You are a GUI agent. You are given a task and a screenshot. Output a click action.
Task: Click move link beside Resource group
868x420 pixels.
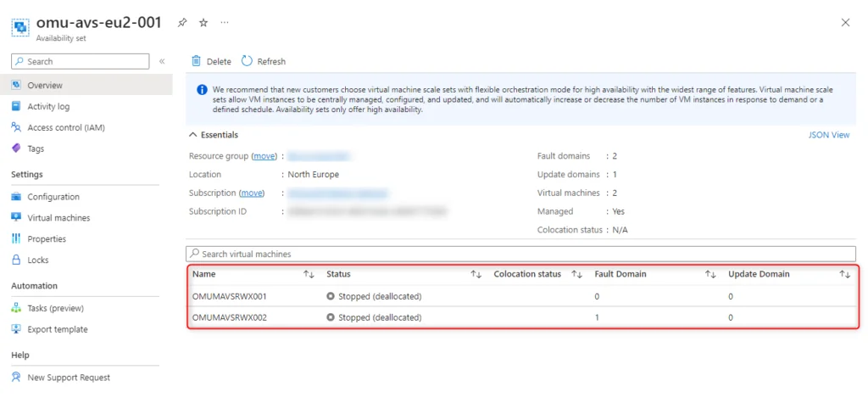click(x=264, y=156)
